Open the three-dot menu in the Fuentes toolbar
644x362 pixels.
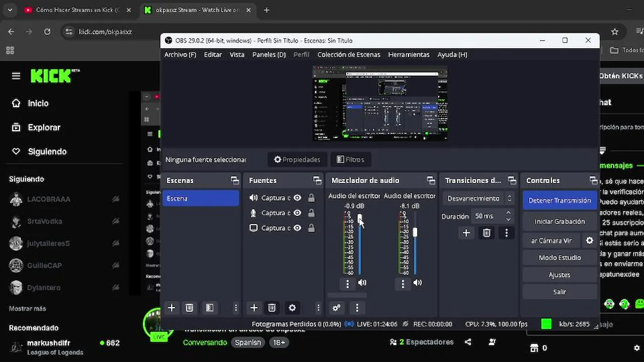point(318,308)
